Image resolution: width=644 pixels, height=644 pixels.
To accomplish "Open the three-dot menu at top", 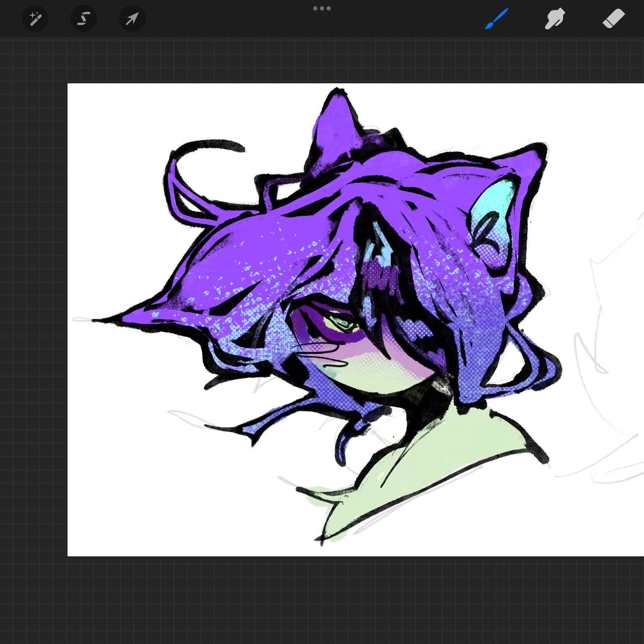I will [322, 8].
